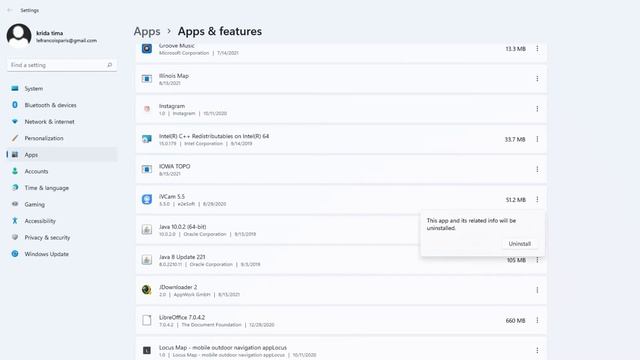Open more options for JDownloader 2
This screenshot has width=640, height=360.
point(537,290)
